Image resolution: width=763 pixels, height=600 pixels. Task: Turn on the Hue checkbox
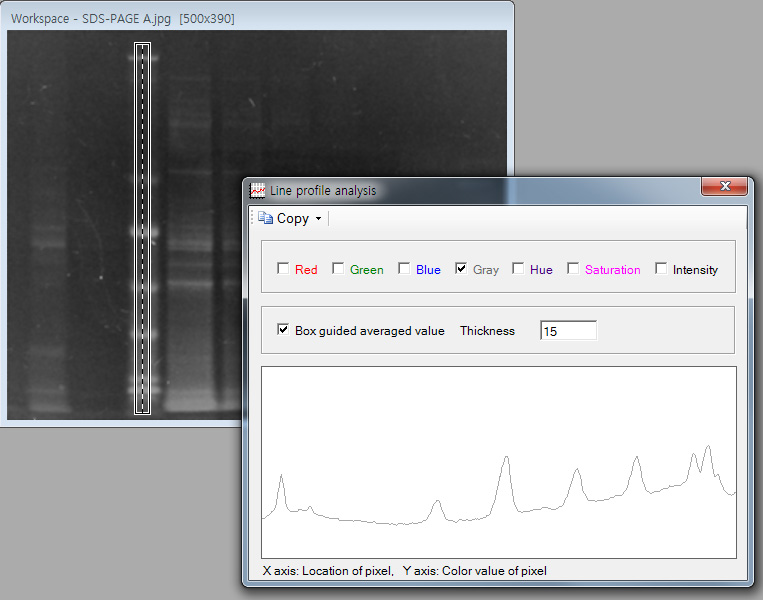[x=518, y=269]
